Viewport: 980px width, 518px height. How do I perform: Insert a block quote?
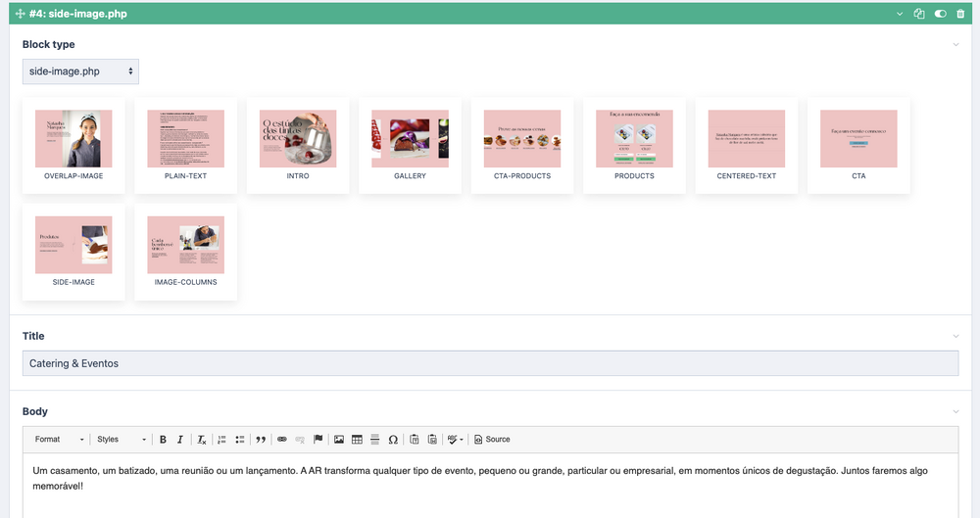click(261, 440)
